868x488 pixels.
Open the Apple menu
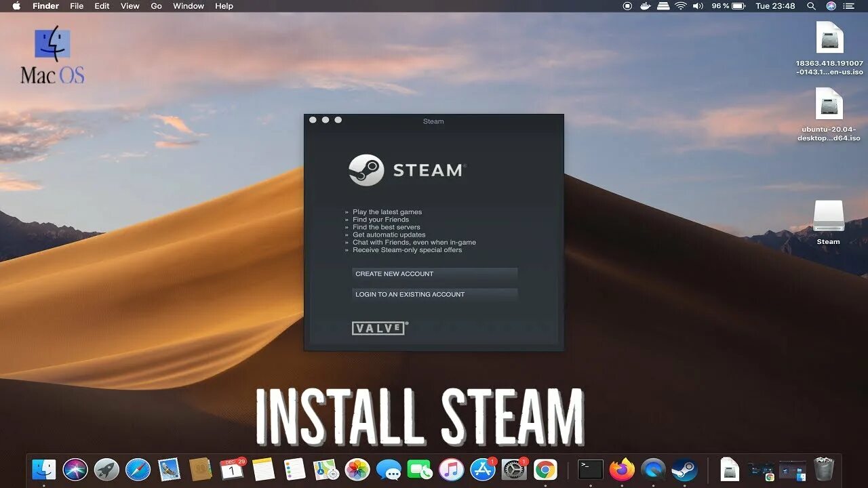click(16, 6)
